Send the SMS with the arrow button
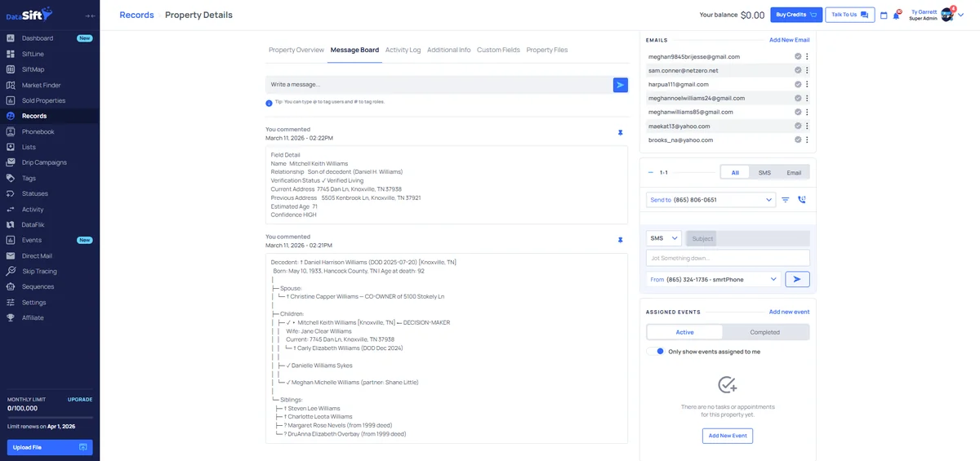Screen dimensions: 980x461 coord(797,279)
